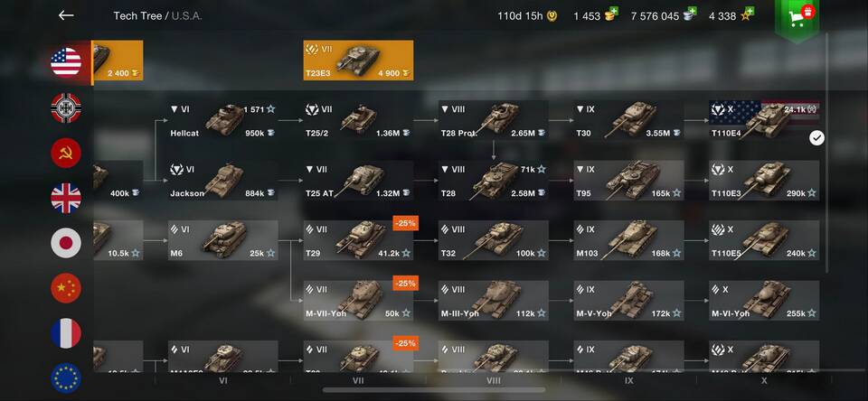This screenshot has height=401, width=868.
Task: Switch to the German nation flag icon
Action: 66,107
